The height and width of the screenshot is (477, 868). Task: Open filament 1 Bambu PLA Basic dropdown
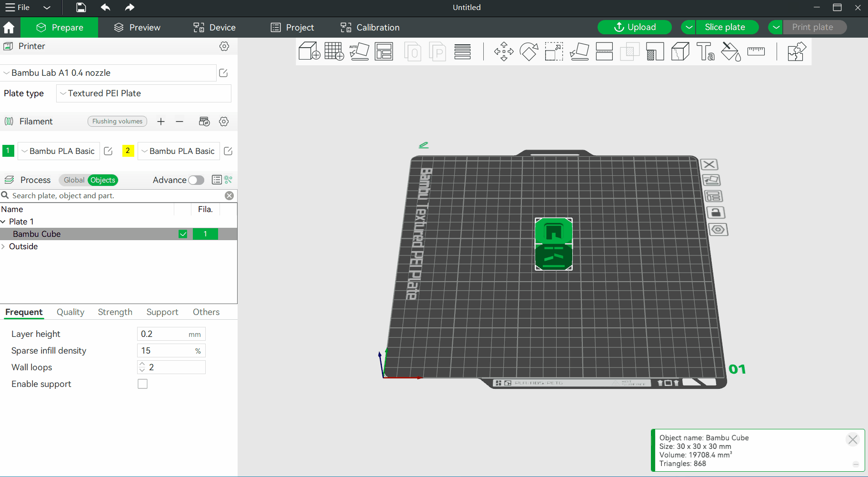tap(59, 151)
